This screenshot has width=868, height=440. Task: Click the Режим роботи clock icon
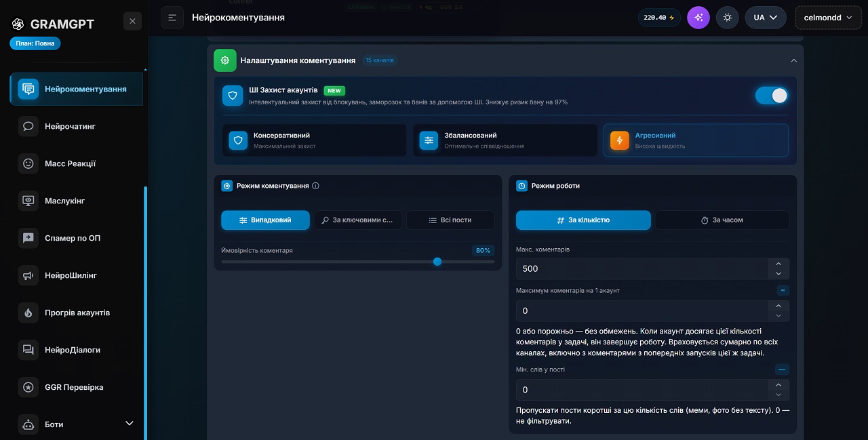(522, 186)
